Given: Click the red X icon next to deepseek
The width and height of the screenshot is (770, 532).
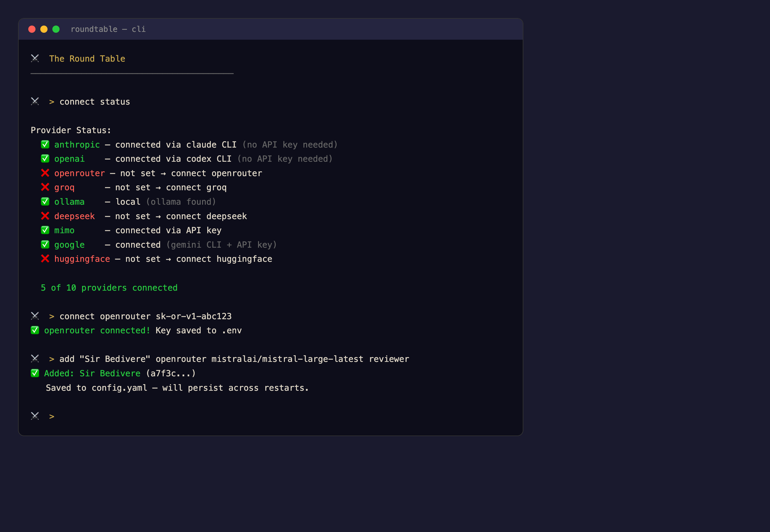Looking at the screenshot, I should tap(45, 216).
